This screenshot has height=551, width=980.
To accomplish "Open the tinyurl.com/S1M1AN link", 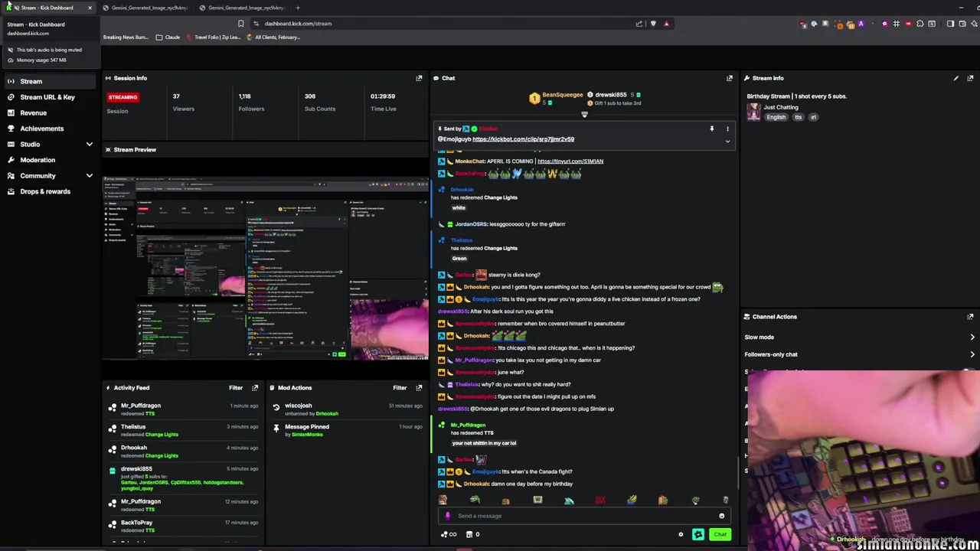I will coord(570,161).
